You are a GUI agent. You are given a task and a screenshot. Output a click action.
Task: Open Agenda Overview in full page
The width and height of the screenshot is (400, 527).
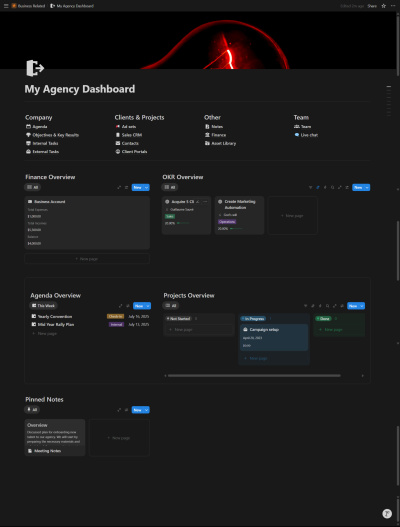coord(120,306)
